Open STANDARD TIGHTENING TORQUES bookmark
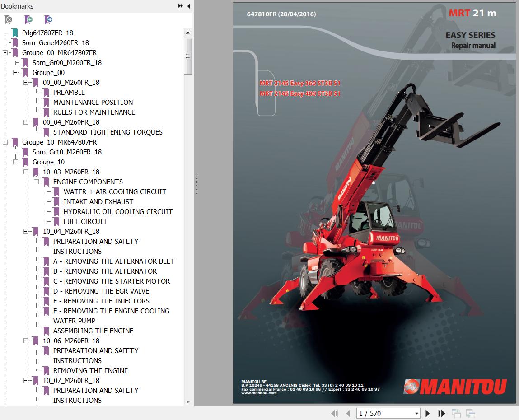The width and height of the screenshot is (519, 420). pyautogui.click(x=108, y=132)
